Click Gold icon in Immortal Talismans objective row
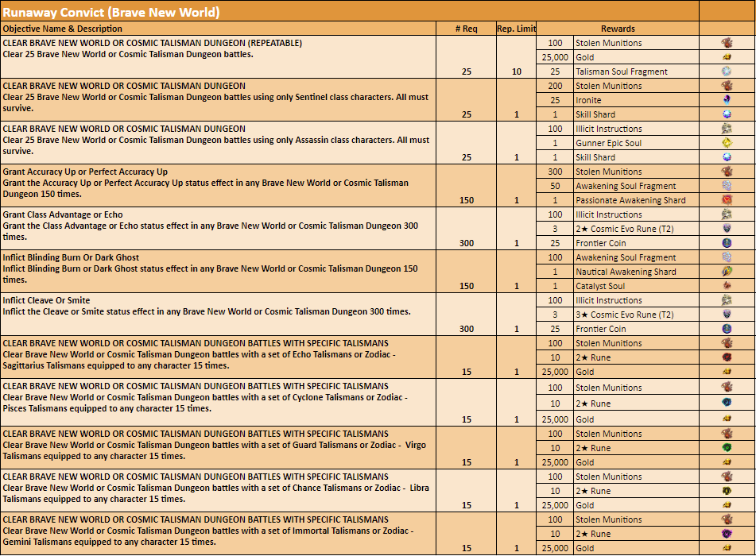 [727, 548]
